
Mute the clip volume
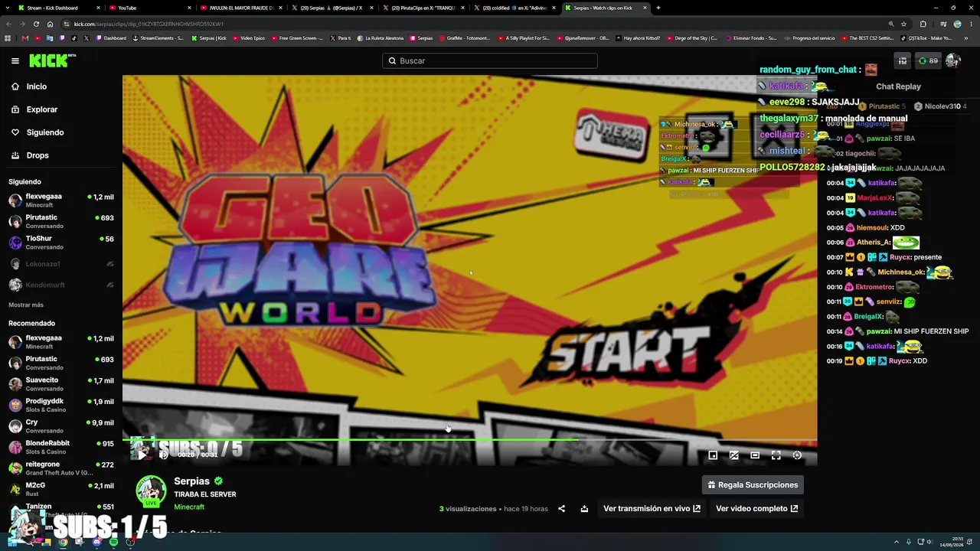tap(163, 455)
